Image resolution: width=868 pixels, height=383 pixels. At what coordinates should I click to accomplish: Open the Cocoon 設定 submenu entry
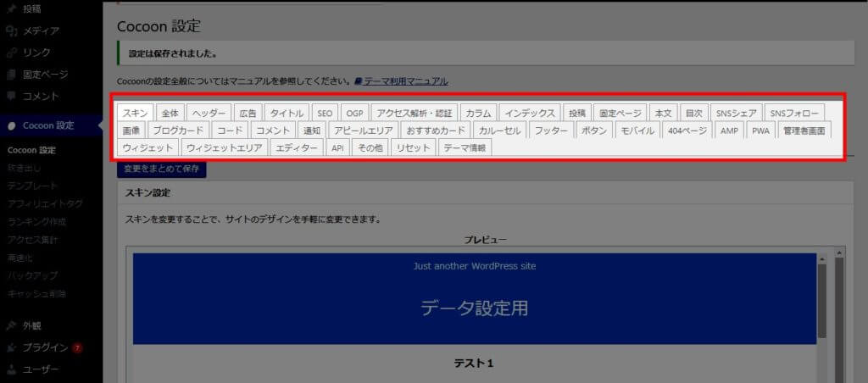31,150
